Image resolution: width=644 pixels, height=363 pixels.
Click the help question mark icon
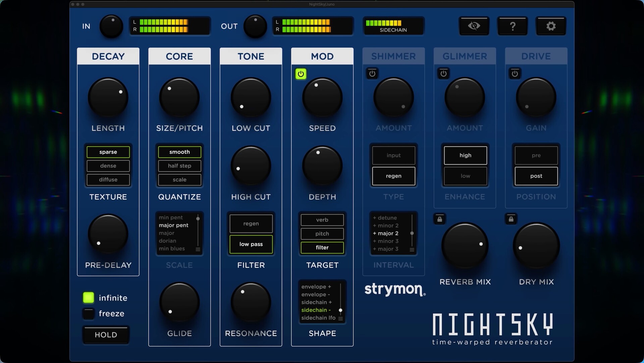click(513, 26)
